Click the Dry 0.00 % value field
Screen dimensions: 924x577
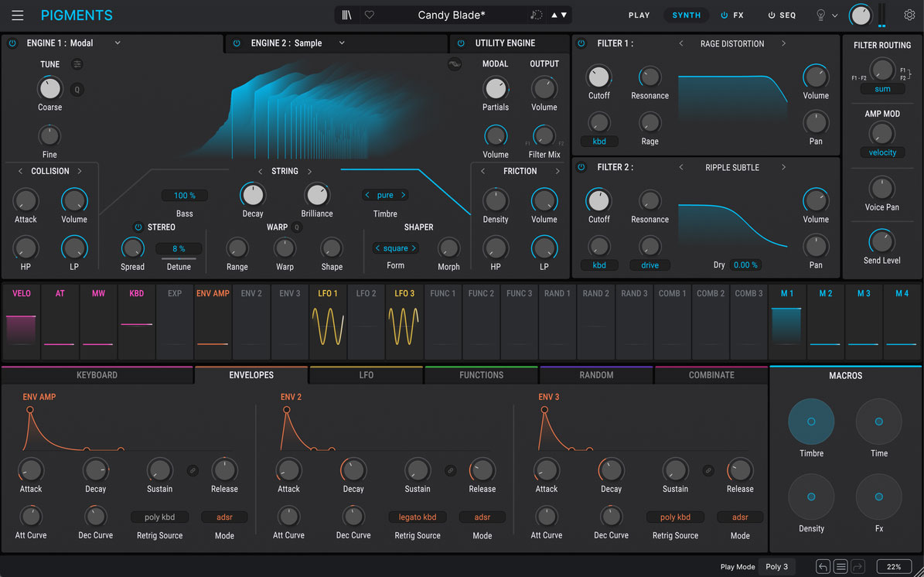click(x=745, y=265)
